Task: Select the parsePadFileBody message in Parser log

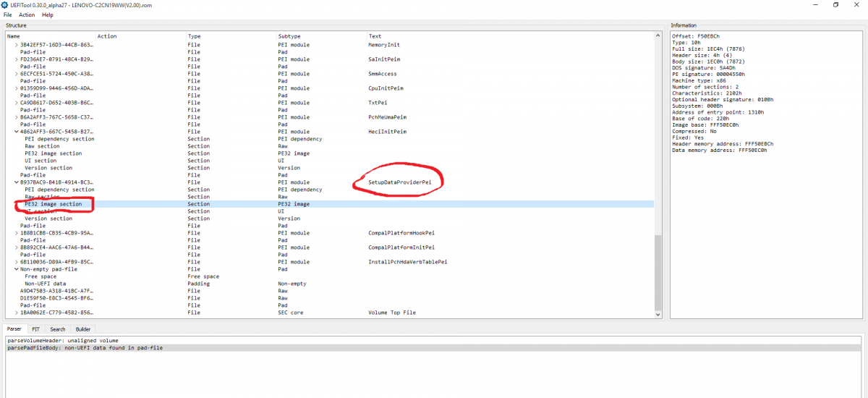Action: pos(85,348)
